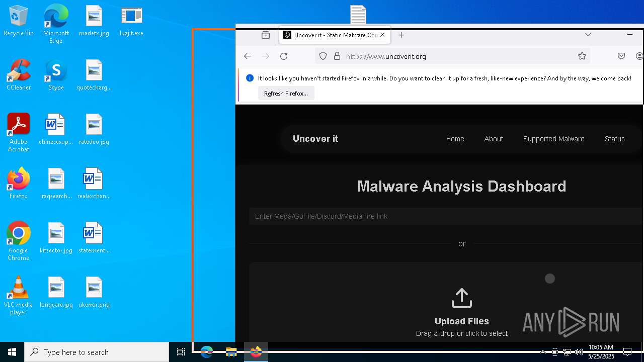Screen dimensions: 644x362
Task: Open the volume control in tray
Action: (579, 352)
